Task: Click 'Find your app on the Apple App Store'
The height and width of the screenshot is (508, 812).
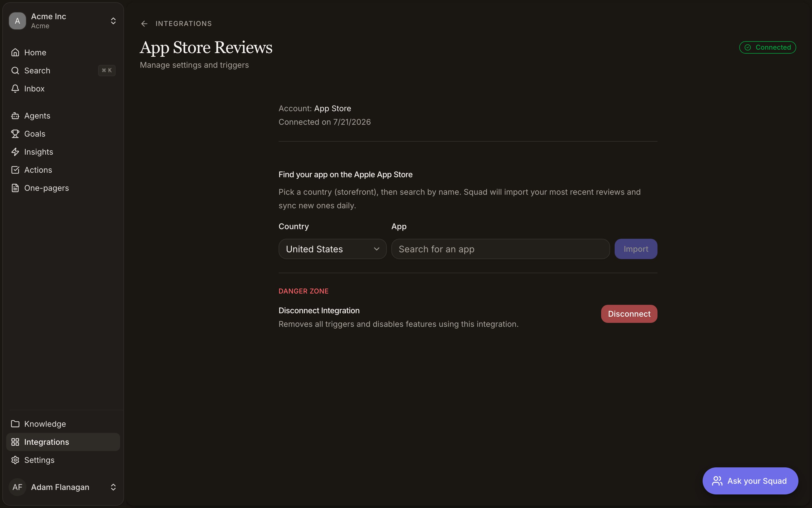Action: pos(345,174)
